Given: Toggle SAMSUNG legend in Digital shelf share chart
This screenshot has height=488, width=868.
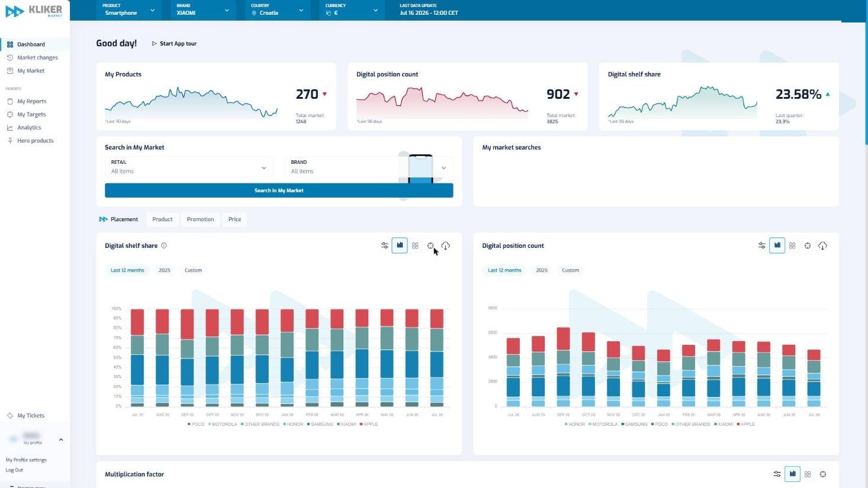Looking at the screenshot, I should coord(320,424).
